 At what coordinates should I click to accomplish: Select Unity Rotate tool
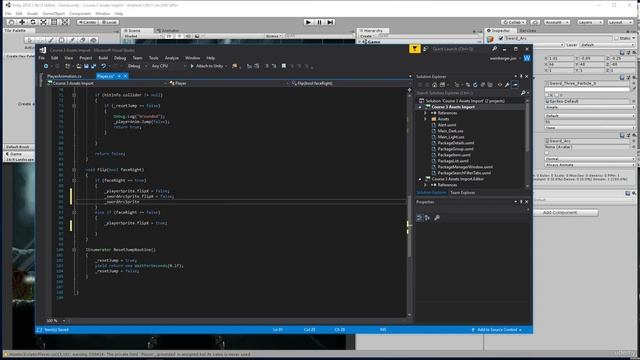tap(33, 22)
